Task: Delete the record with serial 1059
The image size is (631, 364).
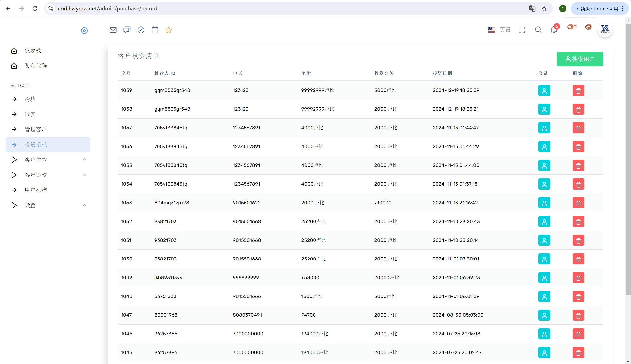Action: 578,90
